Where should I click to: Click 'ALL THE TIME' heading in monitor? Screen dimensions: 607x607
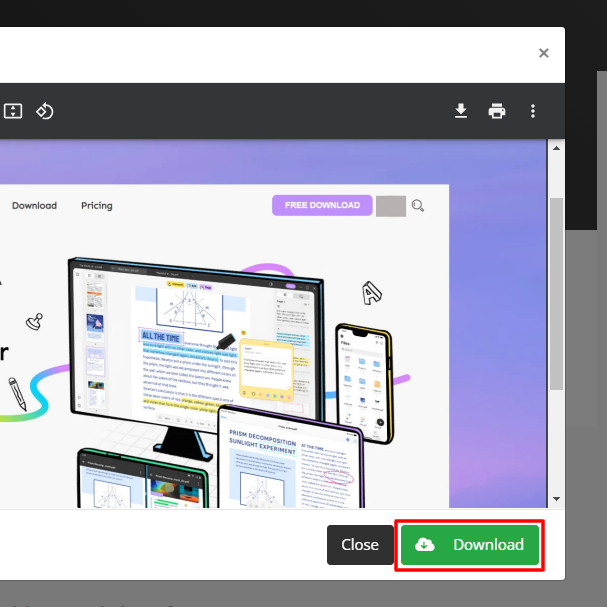161,336
